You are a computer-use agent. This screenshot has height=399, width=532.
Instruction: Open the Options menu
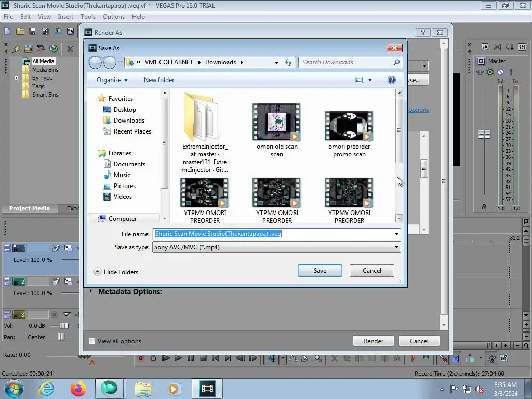[114, 17]
